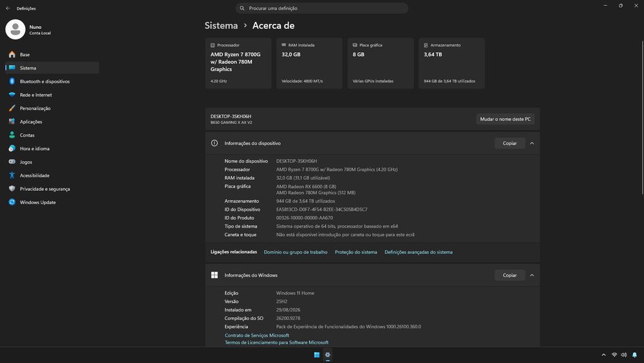
Task: Select the Sistema monitor icon
Action: (x=12, y=68)
